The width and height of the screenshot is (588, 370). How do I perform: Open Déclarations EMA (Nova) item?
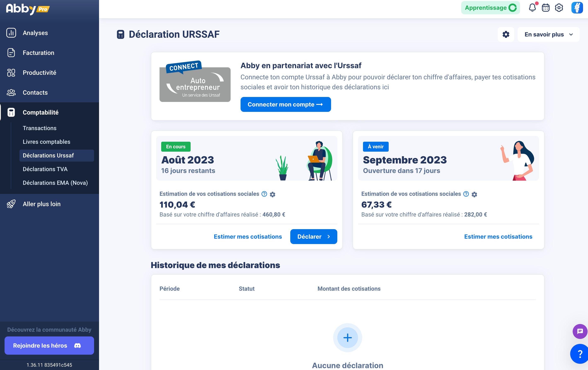coord(55,183)
